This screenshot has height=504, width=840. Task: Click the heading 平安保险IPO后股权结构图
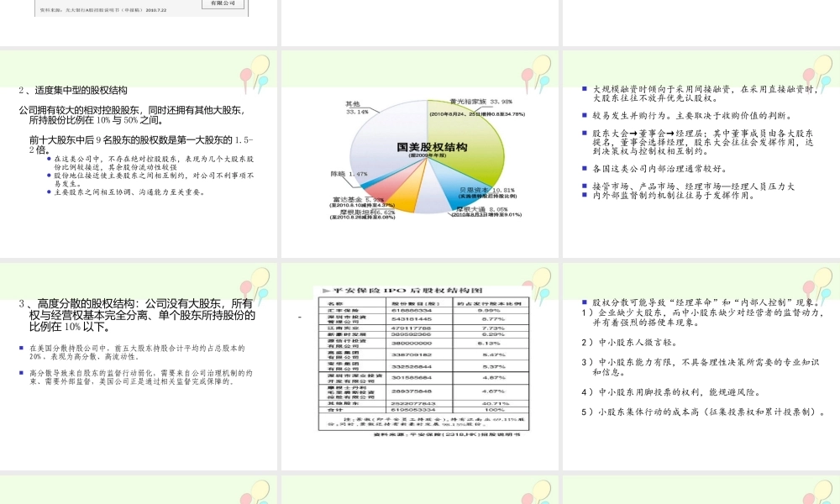pos(407,291)
